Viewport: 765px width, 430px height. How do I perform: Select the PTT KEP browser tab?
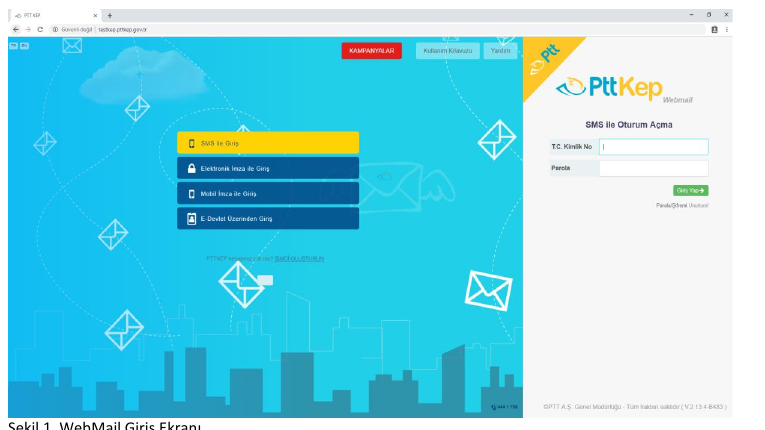(x=55, y=16)
